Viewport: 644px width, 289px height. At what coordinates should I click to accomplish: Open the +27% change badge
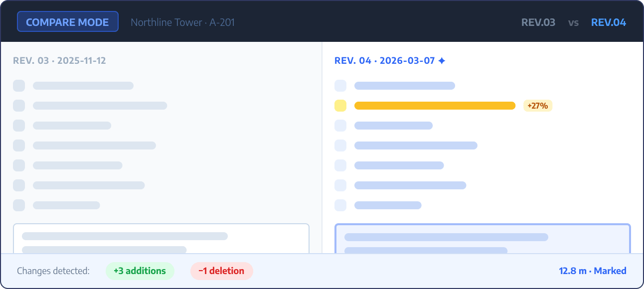[538, 106]
